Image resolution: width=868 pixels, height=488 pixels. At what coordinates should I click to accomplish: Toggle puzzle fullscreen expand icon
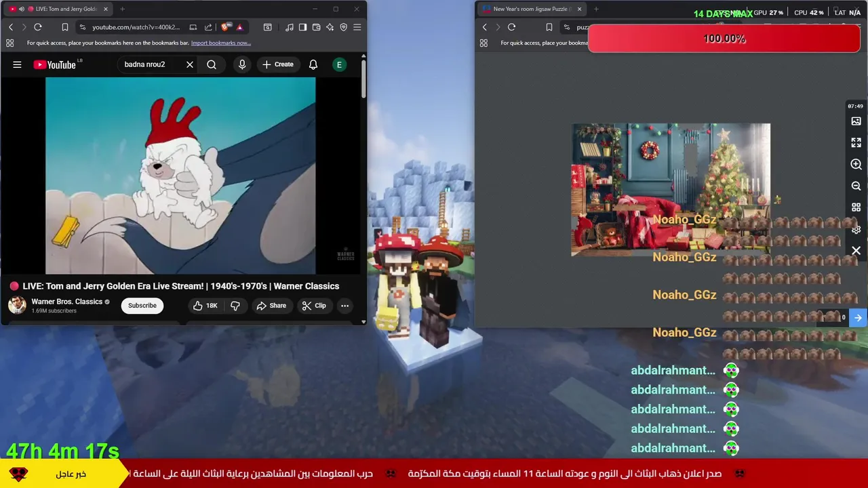[x=856, y=143]
